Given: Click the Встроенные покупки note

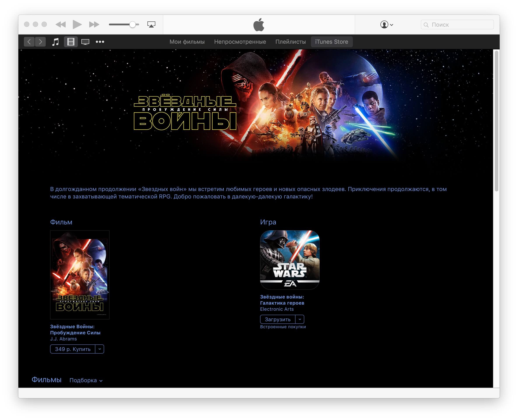Looking at the screenshot, I should (283, 327).
